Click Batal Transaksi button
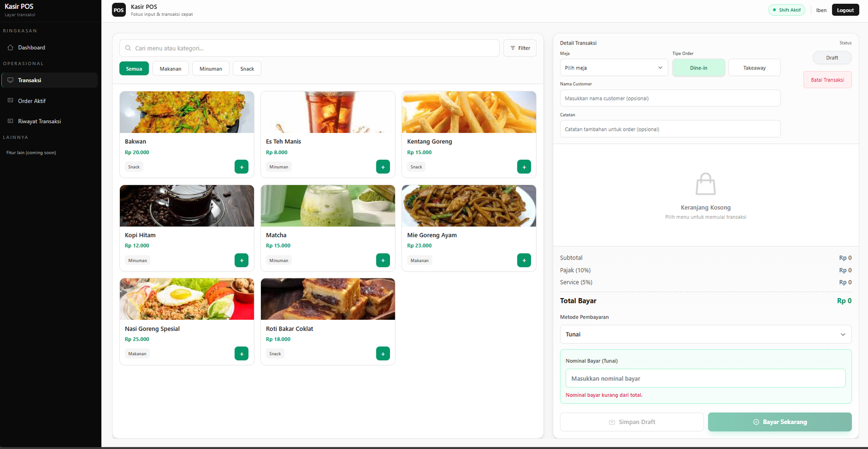 coord(827,80)
